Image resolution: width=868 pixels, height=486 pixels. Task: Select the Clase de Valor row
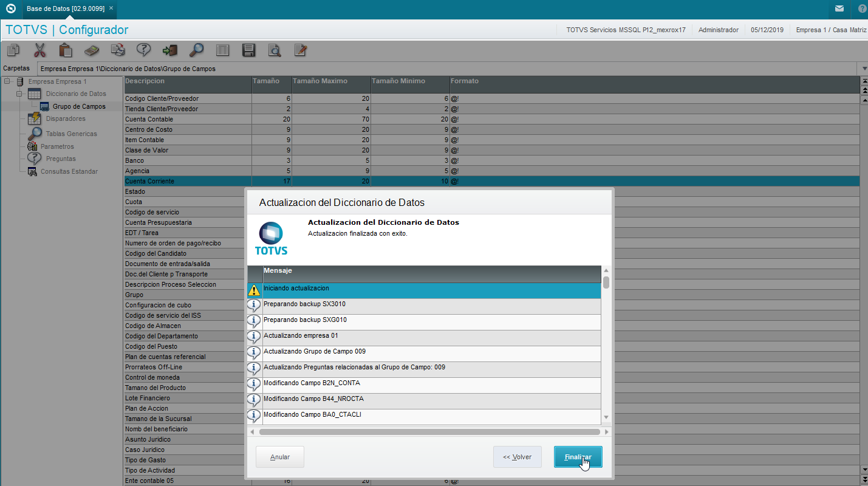point(492,150)
